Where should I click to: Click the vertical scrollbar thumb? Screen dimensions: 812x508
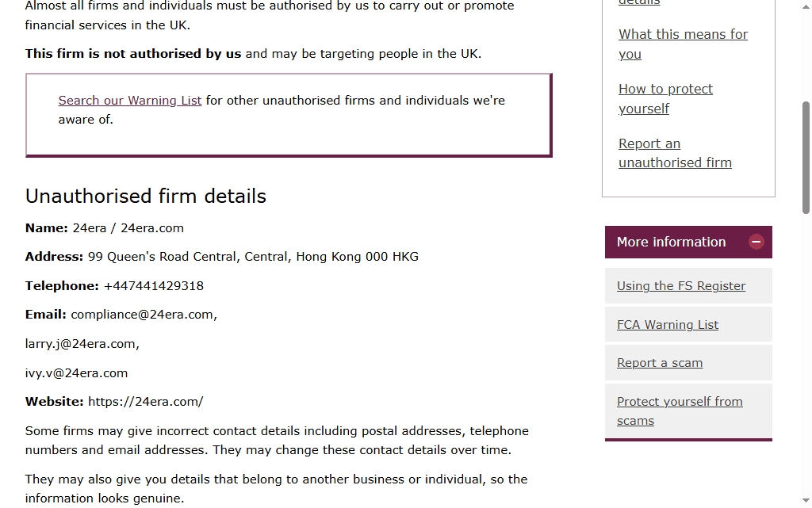pyautogui.click(x=806, y=157)
